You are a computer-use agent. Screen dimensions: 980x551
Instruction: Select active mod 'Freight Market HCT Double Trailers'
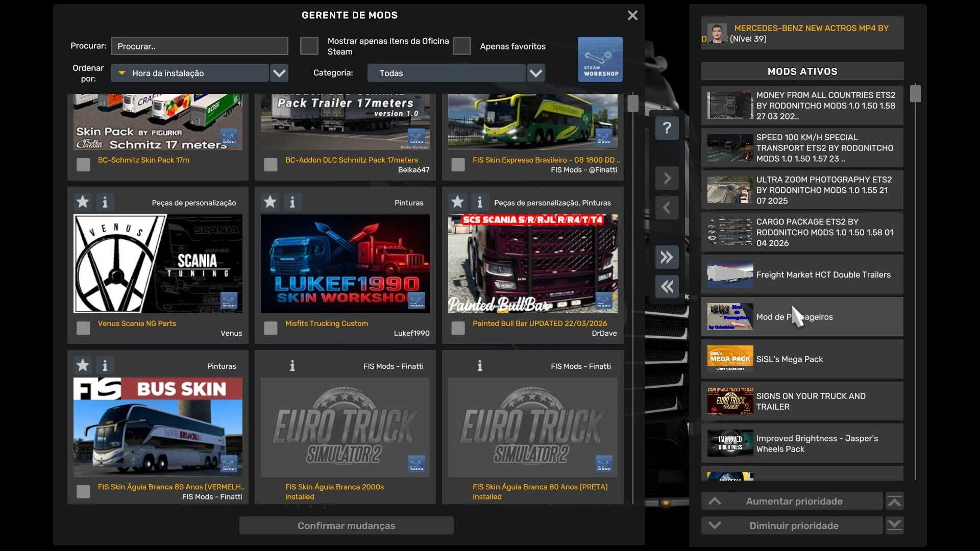802,274
